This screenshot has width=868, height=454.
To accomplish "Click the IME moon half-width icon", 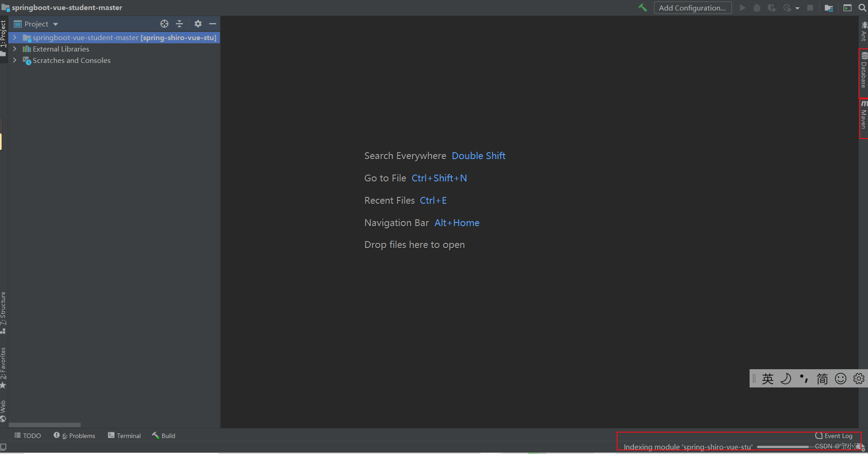I will [x=786, y=379].
